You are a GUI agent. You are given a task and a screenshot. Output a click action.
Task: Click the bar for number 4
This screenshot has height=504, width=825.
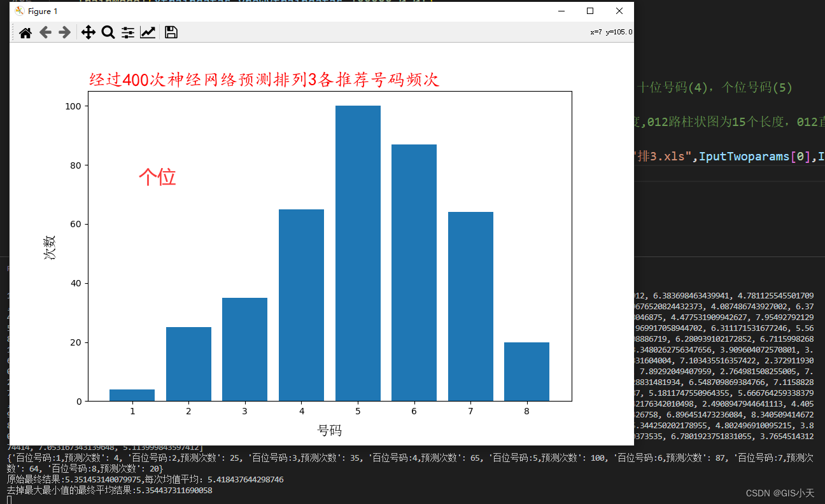click(x=301, y=305)
